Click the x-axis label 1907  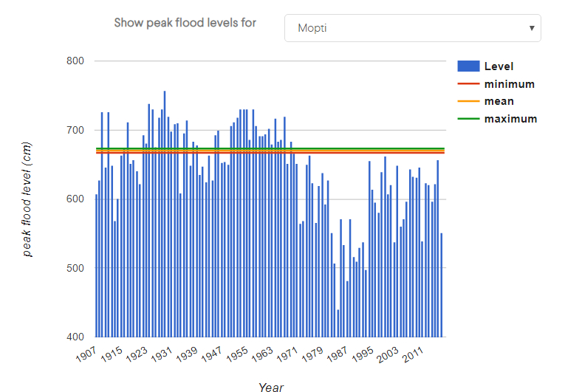(x=86, y=354)
